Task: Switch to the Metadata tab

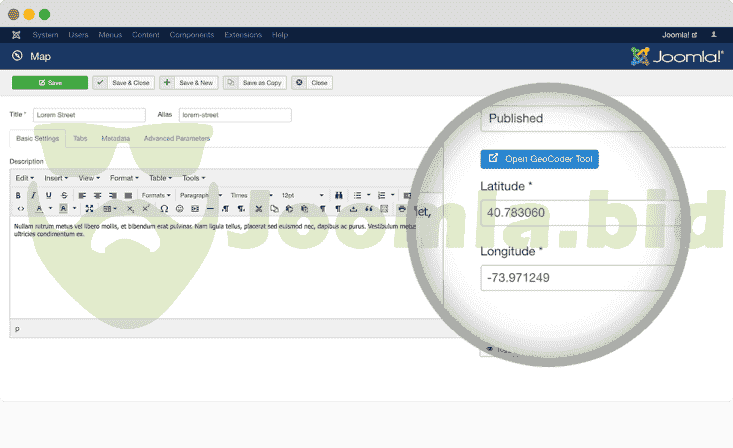Action: pyautogui.click(x=115, y=138)
